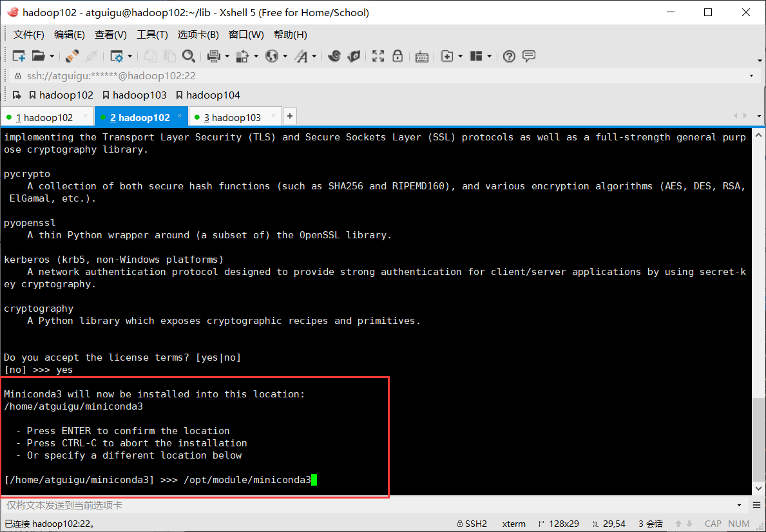Close tab 3 hadoop103
The width and height of the screenshot is (766, 532).
[273, 117]
